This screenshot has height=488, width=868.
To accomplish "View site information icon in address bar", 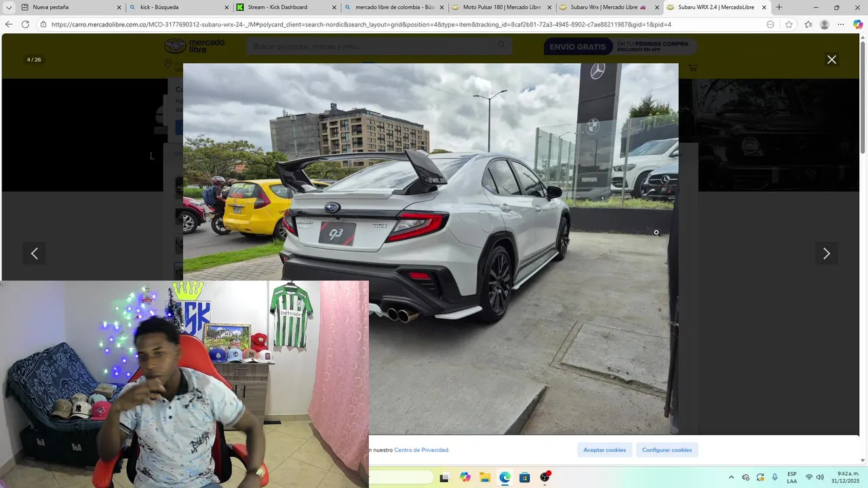I will tap(43, 24).
